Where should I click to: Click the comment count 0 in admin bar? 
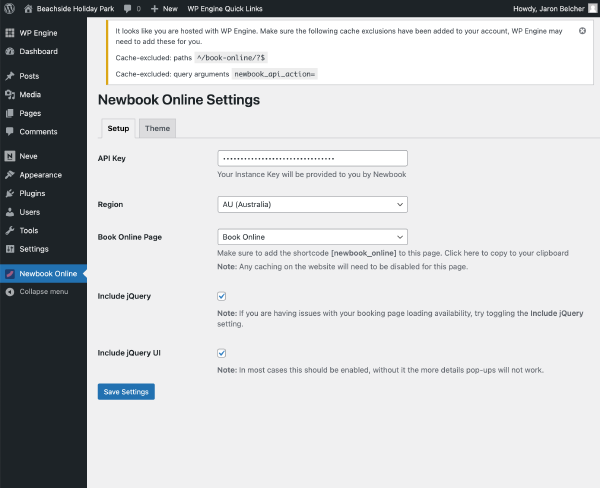coord(139,8)
